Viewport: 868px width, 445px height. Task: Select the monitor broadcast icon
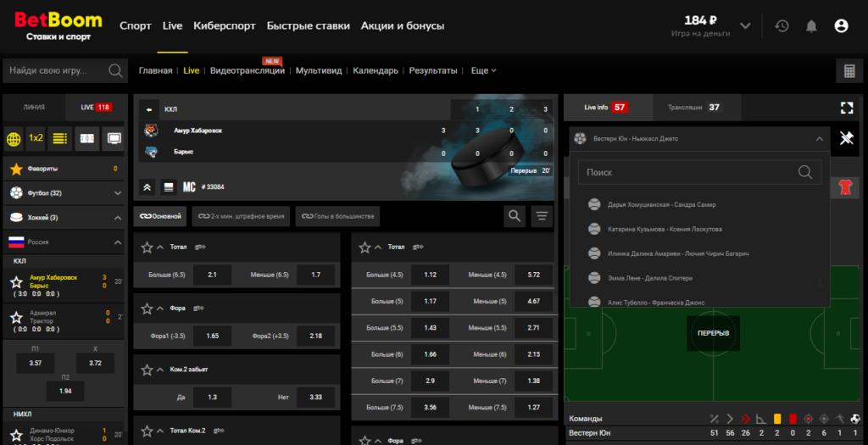tap(114, 138)
